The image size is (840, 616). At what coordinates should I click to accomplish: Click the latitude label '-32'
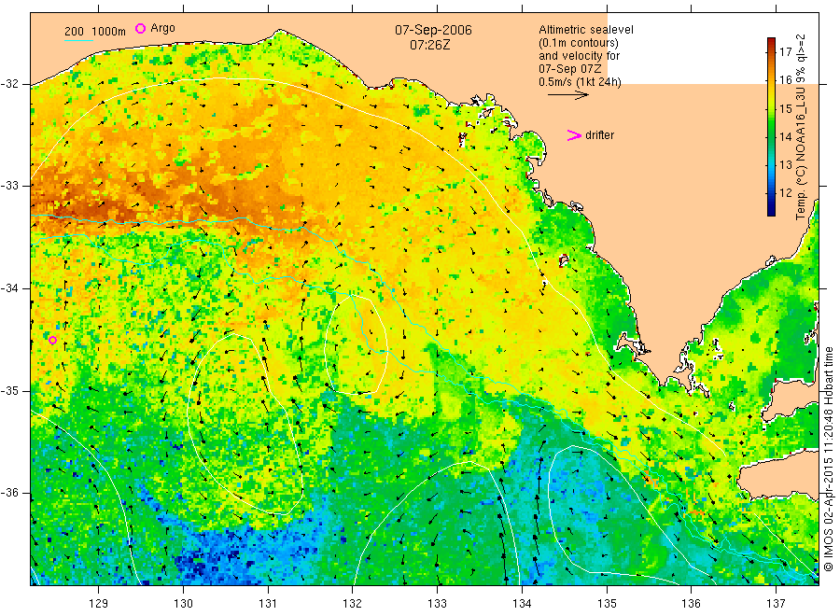(9, 84)
